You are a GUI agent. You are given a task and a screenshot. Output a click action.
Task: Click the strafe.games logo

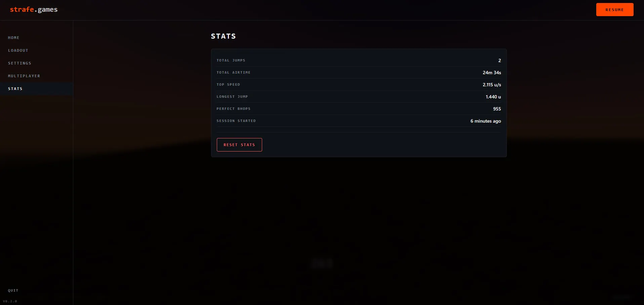point(34,10)
